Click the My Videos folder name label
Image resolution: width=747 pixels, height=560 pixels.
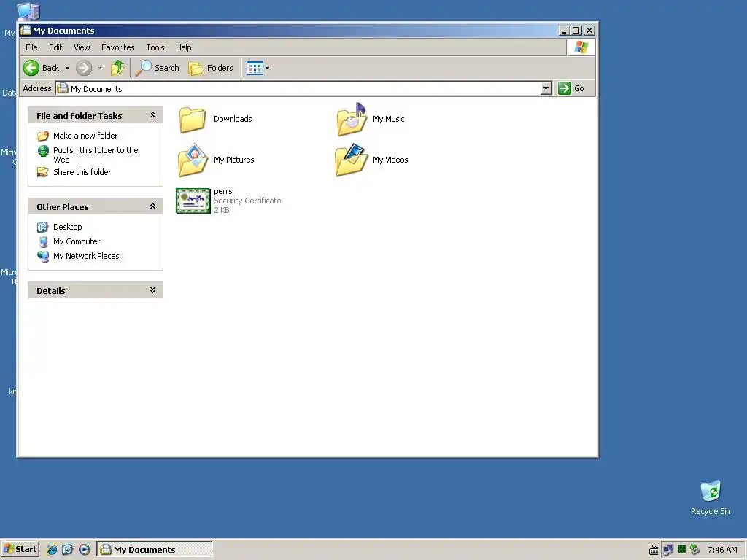pyautogui.click(x=390, y=160)
